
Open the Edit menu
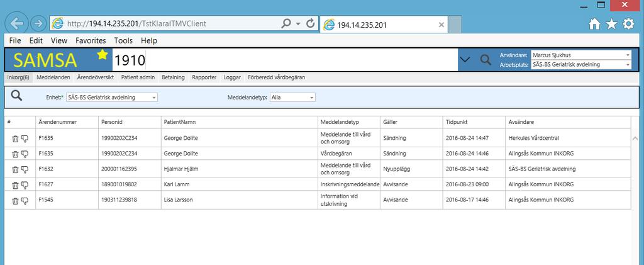pyautogui.click(x=36, y=41)
